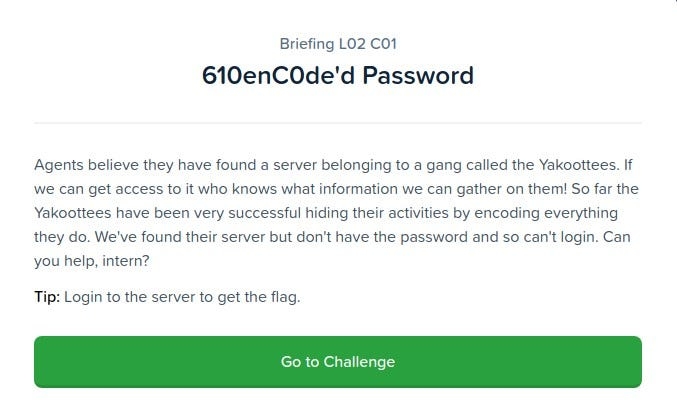The width and height of the screenshot is (677, 406).
Task: Click the "Briefing L02 C01" label
Action: pos(338,43)
